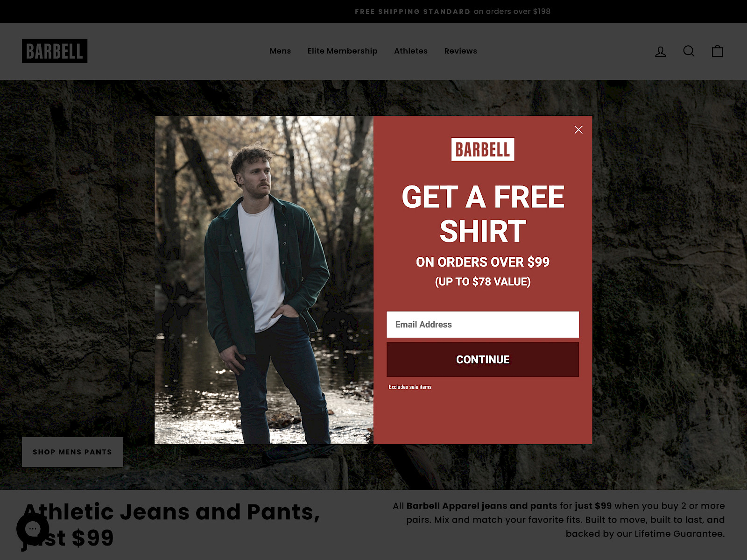Click the Get A Free Shirt headline
This screenshot has width=747, height=560.
(x=483, y=214)
